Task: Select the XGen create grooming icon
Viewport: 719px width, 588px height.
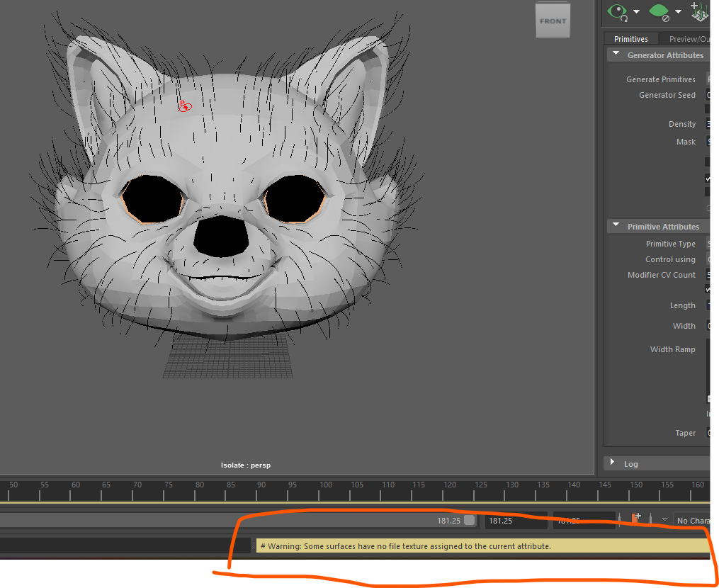Action: (x=699, y=11)
